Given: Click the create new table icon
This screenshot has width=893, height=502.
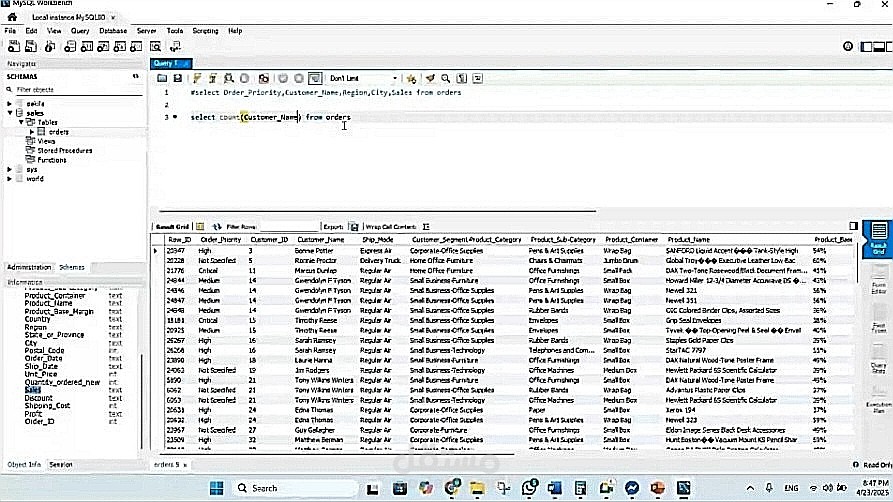Looking at the screenshot, I should point(87,47).
